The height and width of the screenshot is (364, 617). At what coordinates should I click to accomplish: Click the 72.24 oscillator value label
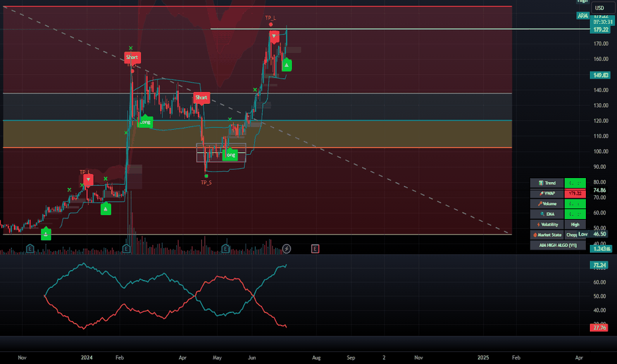tap(599, 265)
